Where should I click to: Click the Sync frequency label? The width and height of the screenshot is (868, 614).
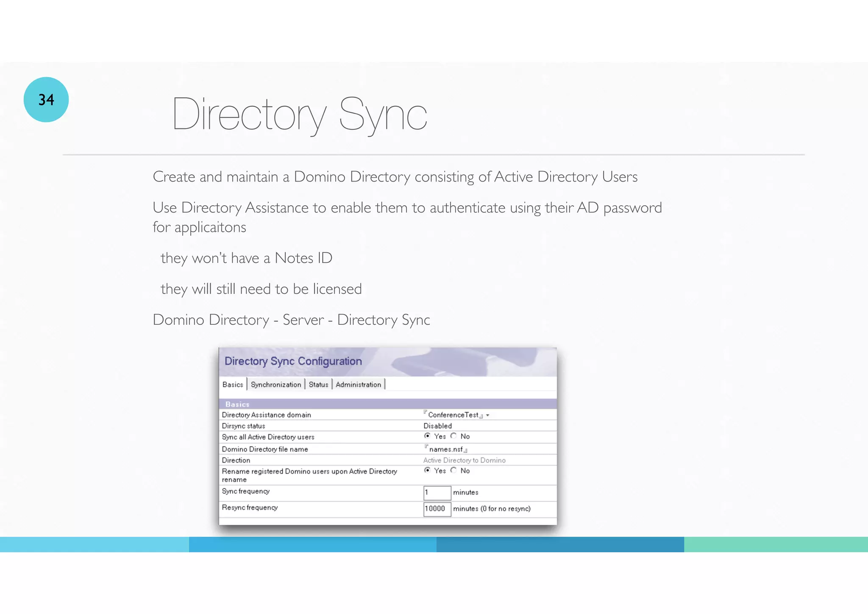[245, 491]
